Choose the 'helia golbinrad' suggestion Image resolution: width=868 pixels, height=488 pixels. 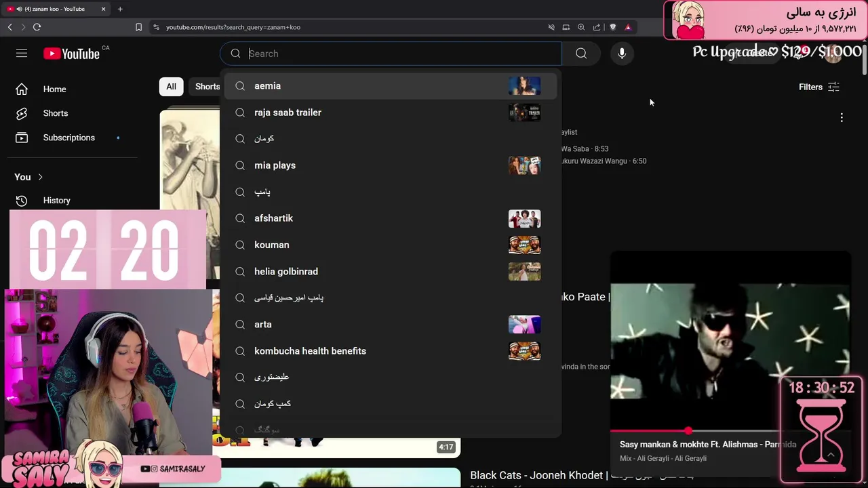pyautogui.click(x=391, y=271)
